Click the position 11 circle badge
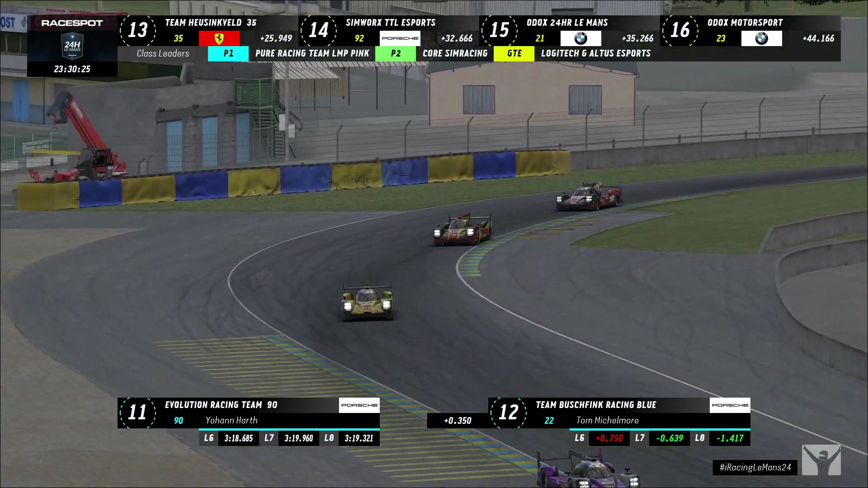 [138, 413]
